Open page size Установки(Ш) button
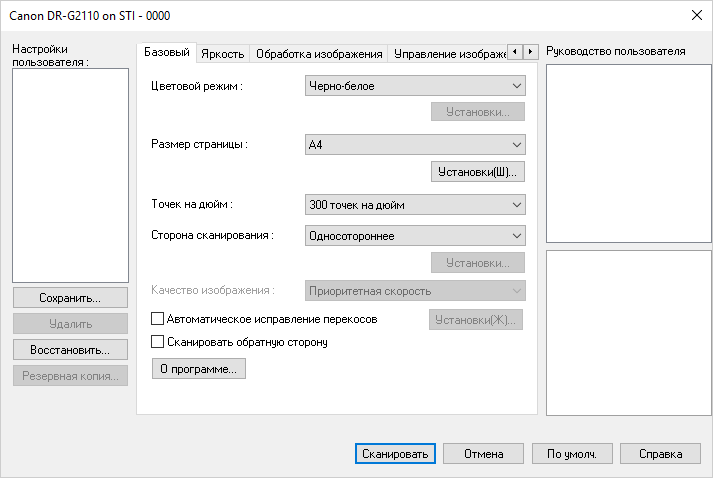This screenshot has height=478, width=713. coord(478,172)
